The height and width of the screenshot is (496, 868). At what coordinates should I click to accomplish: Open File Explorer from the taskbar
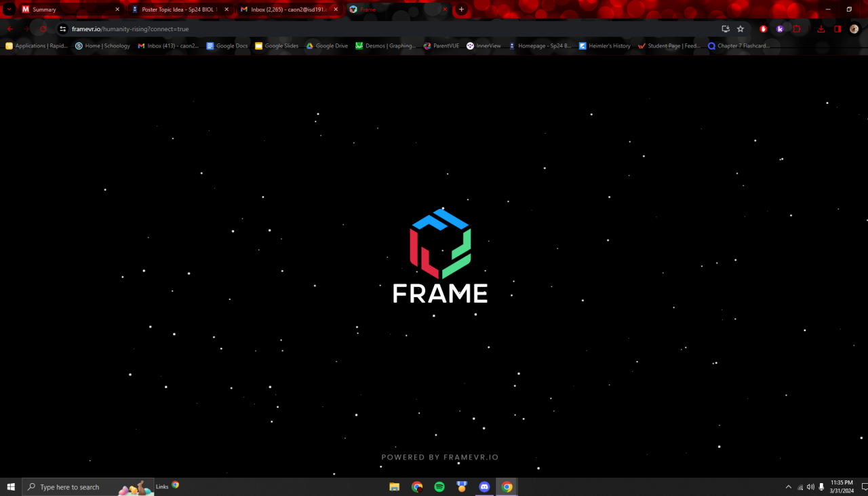(394, 487)
